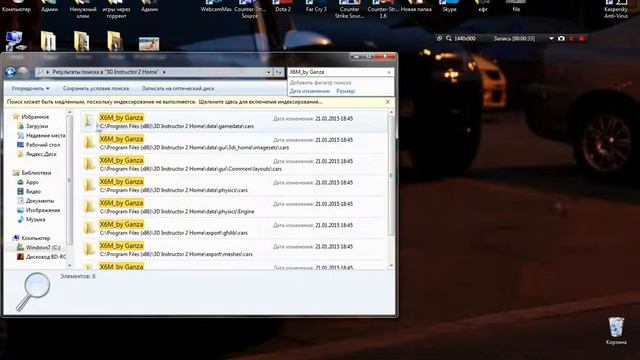This screenshot has height=360, width=640.
Task: Refresh the search results via address bar button
Action: [278, 72]
